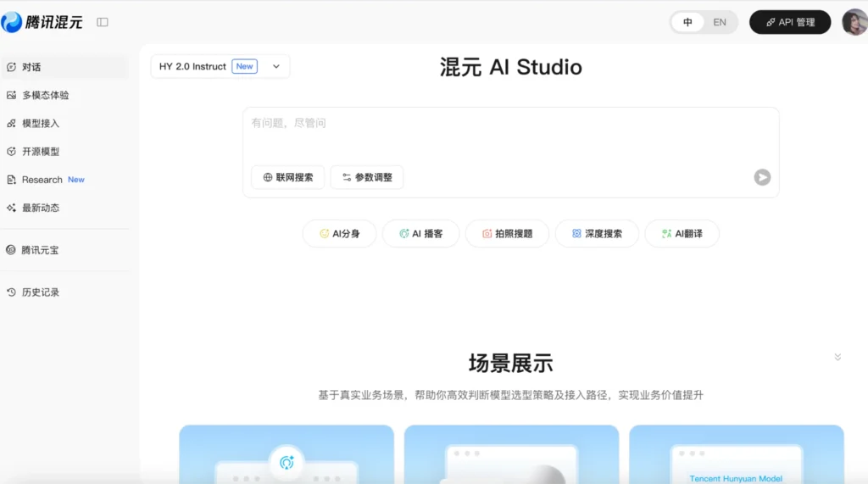Click the 最新动态 sparkle icon
The height and width of the screenshot is (484, 868).
point(11,208)
